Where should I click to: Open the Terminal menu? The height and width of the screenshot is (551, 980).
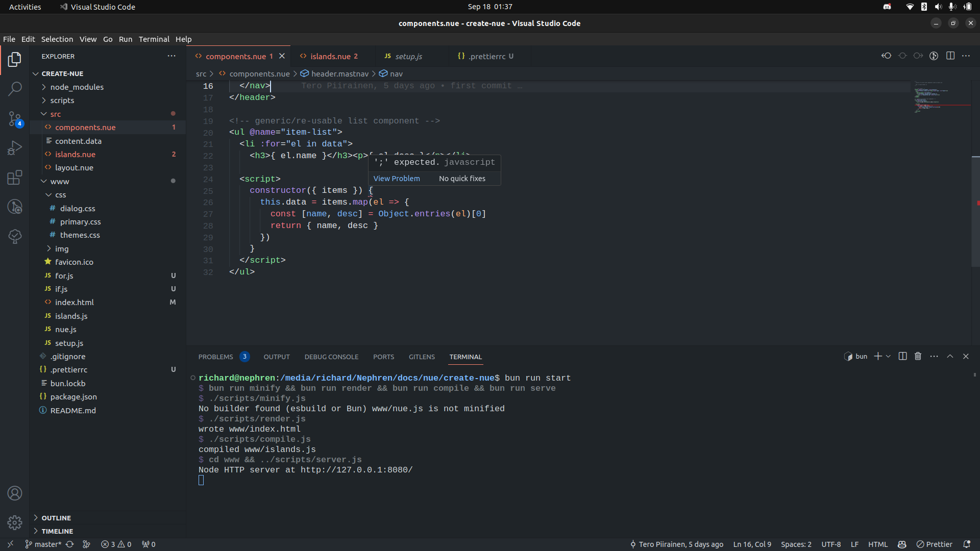pyautogui.click(x=154, y=39)
